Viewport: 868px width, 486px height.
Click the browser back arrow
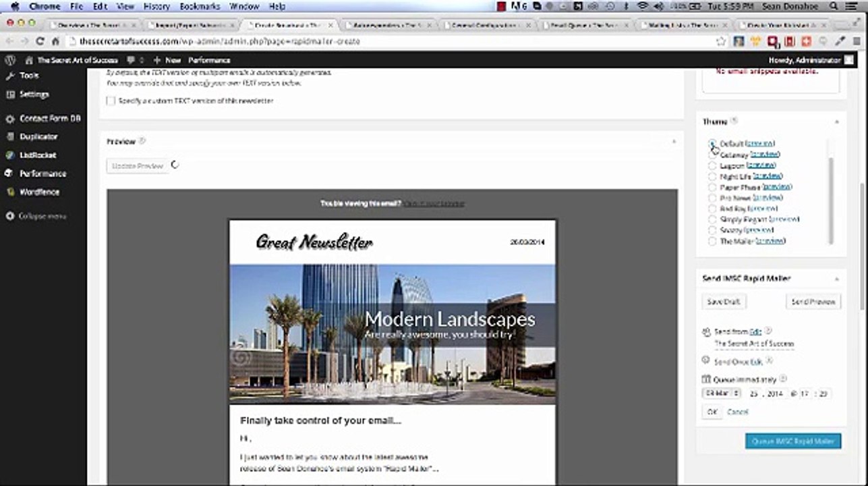click(10, 41)
